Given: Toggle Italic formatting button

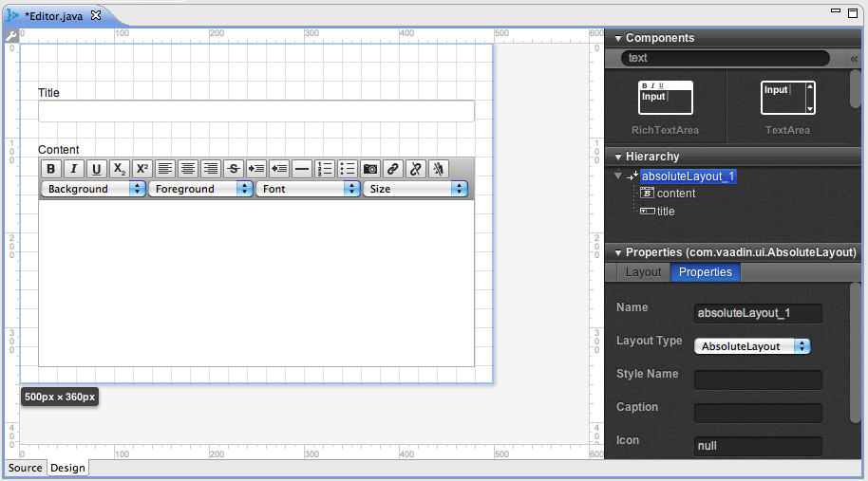Looking at the screenshot, I should [x=74, y=169].
